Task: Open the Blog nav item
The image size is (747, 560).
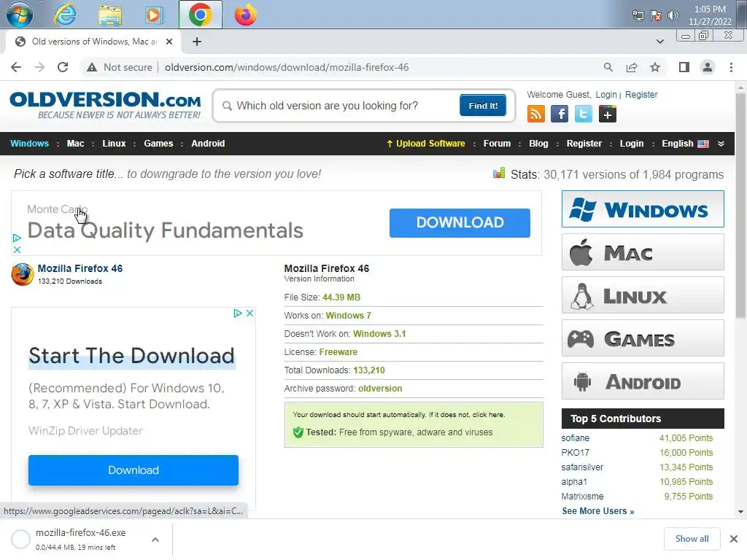Action: coord(538,144)
